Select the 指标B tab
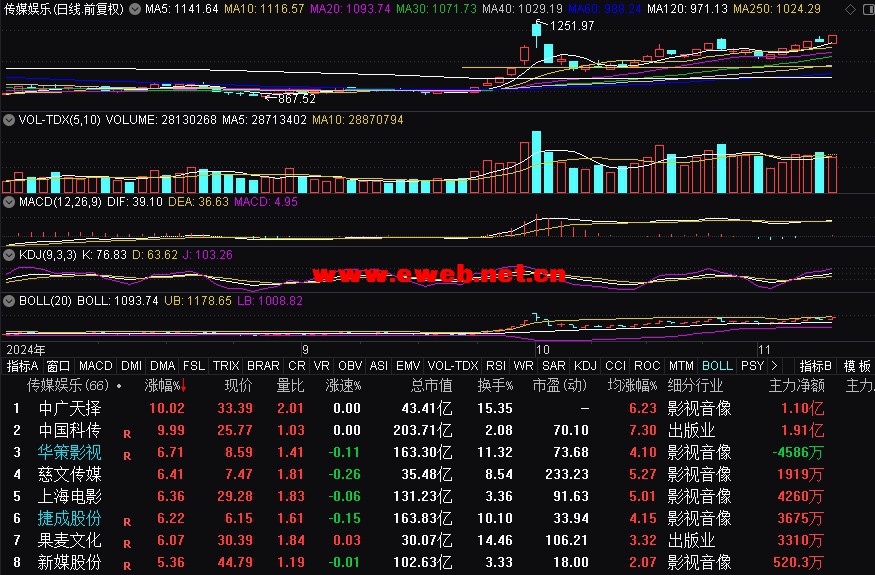Screen dimensions: 875x575 815,366
